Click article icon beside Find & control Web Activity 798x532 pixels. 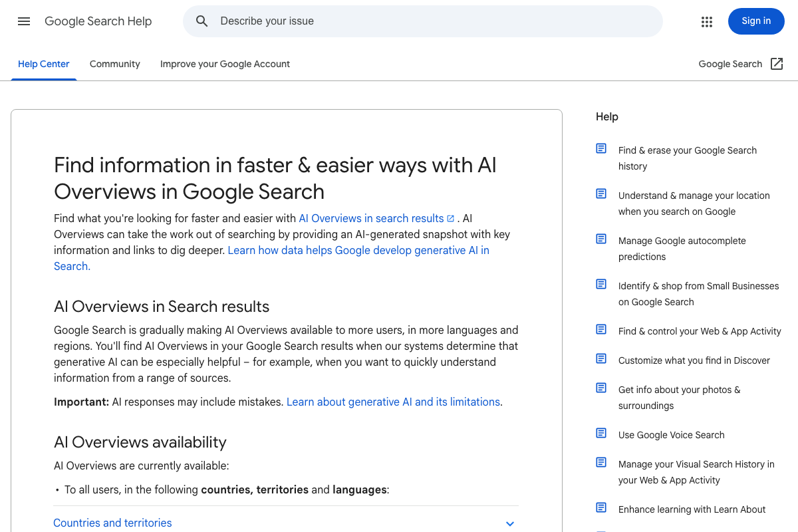pos(601,329)
